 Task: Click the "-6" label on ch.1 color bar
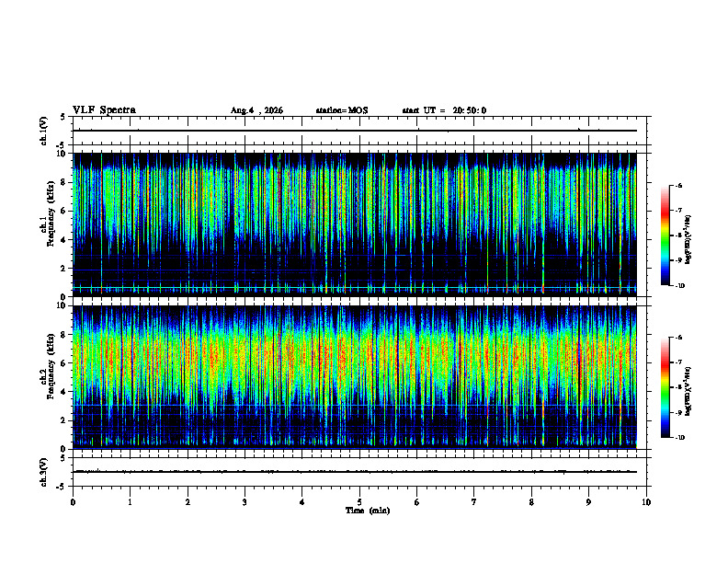pyautogui.click(x=678, y=185)
